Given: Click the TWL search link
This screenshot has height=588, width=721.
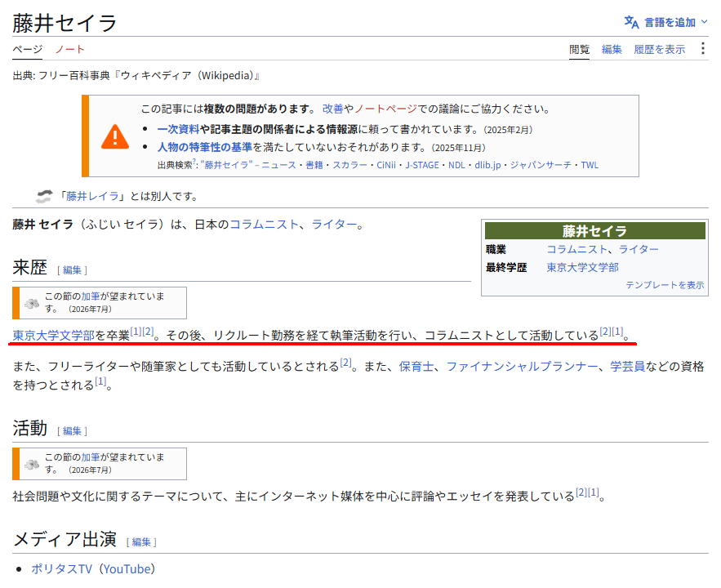Looking at the screenshot, I should pos(590,165).
